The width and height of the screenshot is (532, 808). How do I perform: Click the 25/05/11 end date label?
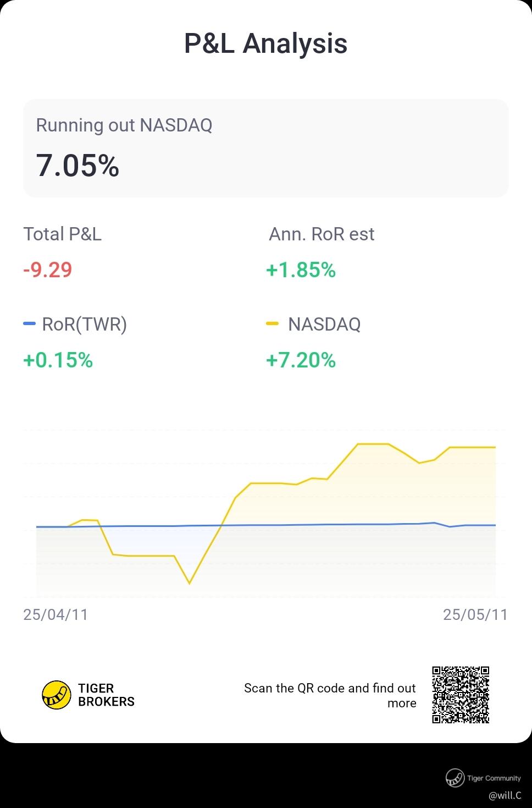[475, 614]
